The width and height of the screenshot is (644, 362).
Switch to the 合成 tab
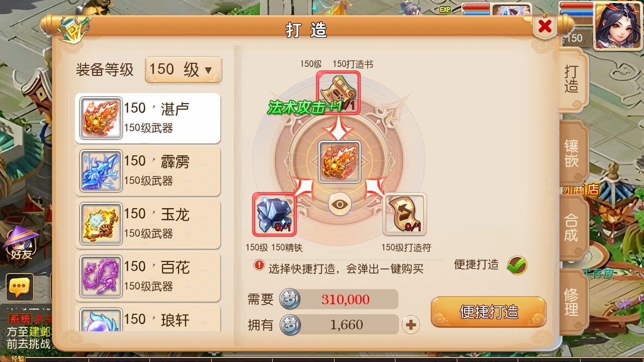point(572,228)
